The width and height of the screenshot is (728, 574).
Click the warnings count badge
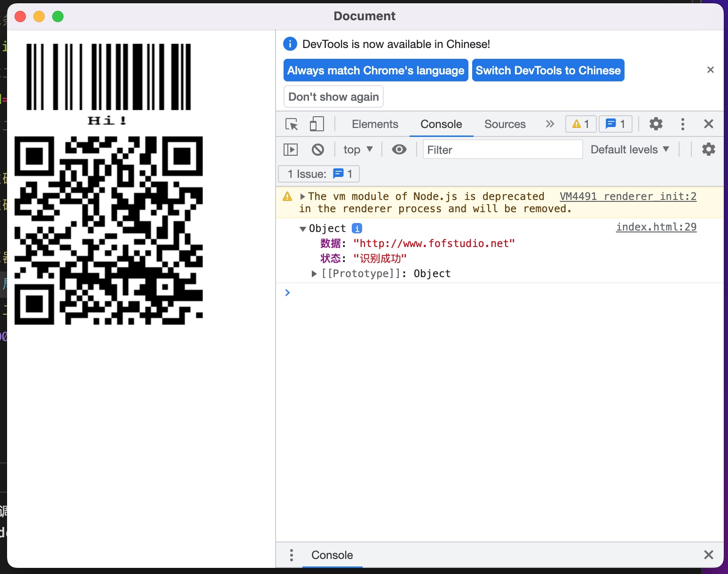click(581, 124)
